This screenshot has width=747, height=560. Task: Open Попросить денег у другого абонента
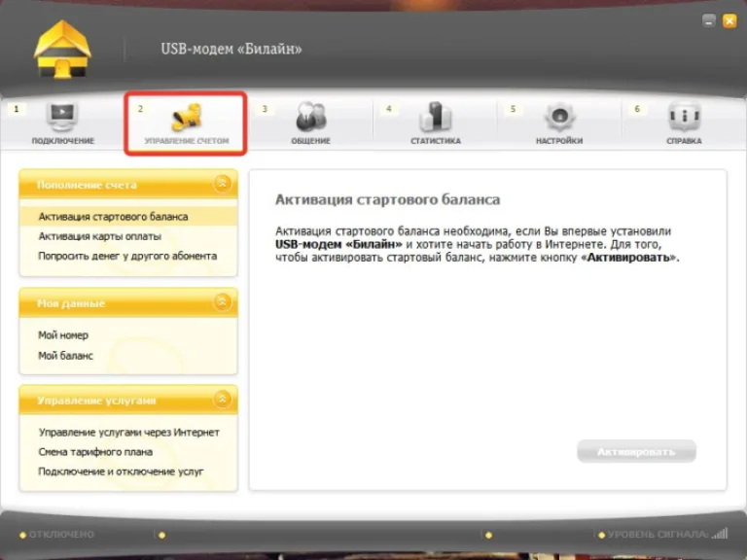pyautogui.click(x=127, y=257)
